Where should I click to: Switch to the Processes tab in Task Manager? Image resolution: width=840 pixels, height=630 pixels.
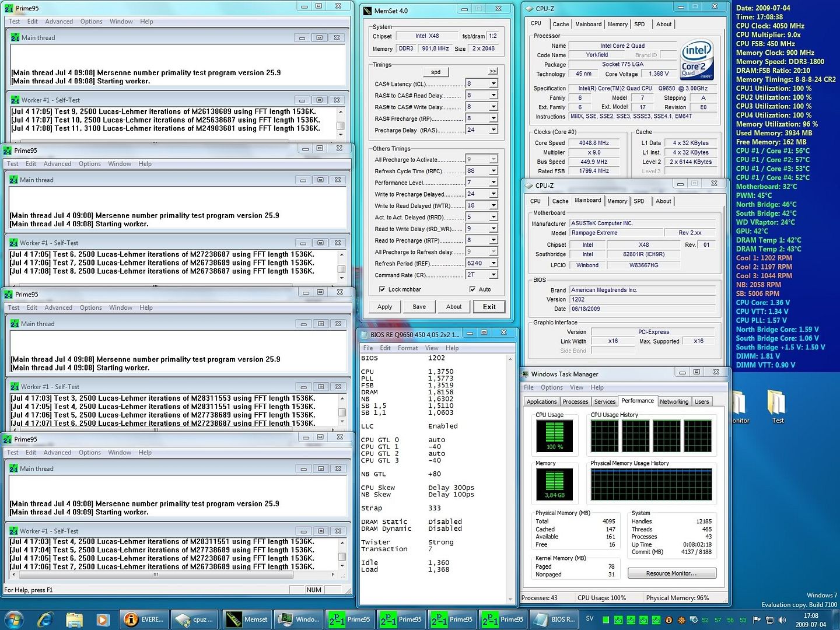575,402
